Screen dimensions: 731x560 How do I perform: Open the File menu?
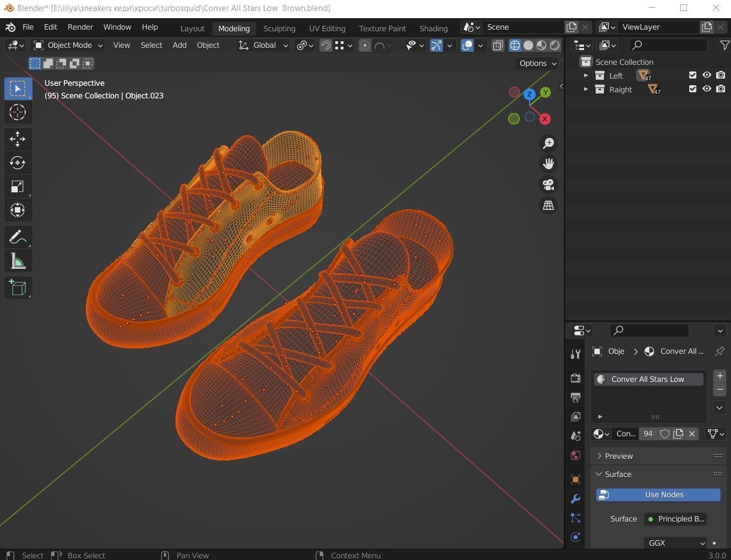28,27
